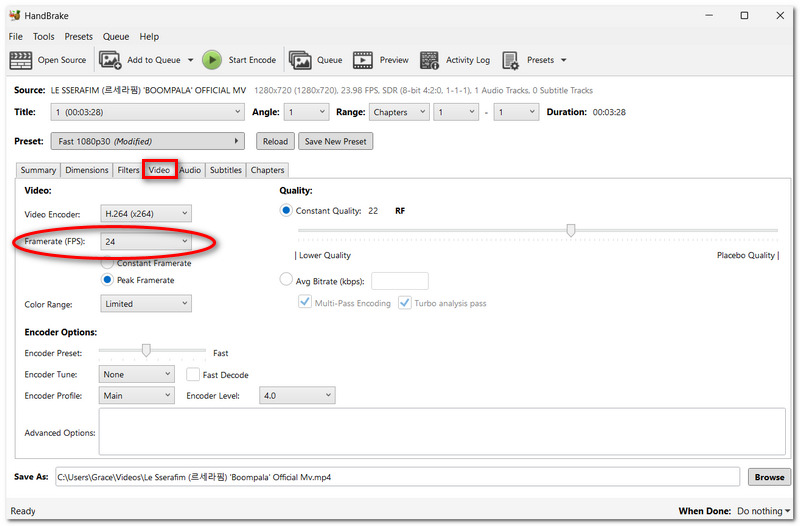Switch to the Chapters tab
This screenshot has height=526, width=800.
(x=267, y=170)
